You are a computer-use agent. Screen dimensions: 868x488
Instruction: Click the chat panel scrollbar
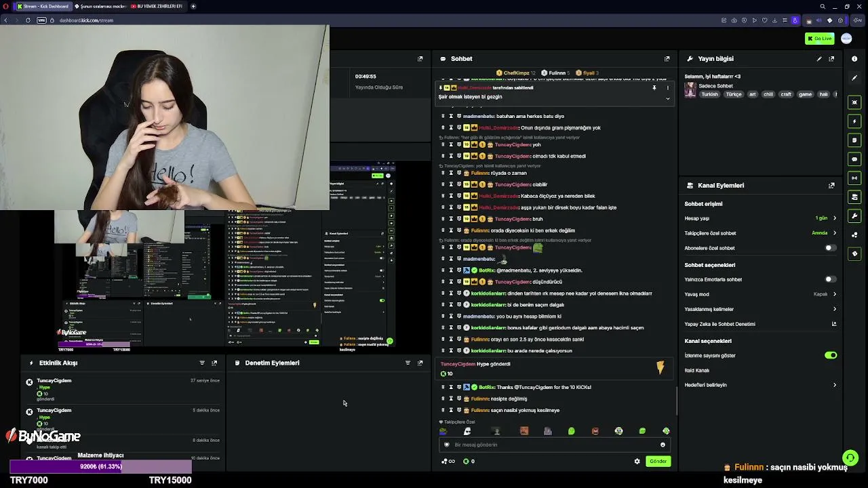[x=676, y=401]
